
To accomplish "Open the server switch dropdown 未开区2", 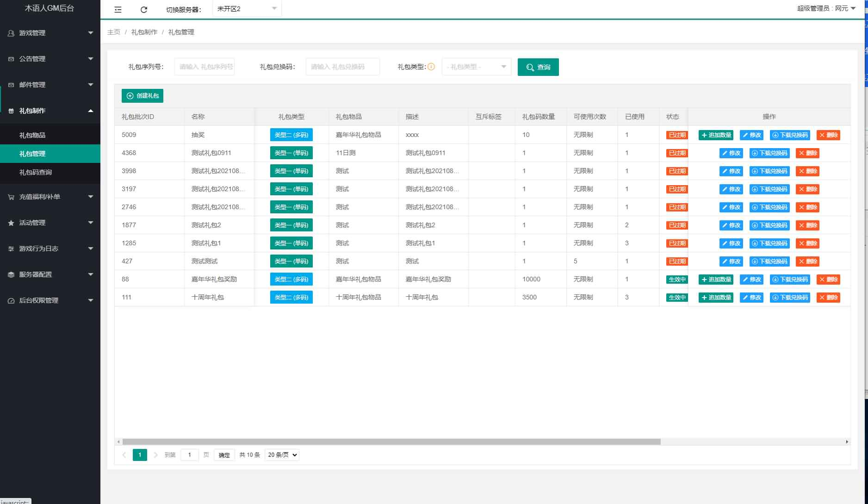I will pos(247,9).
